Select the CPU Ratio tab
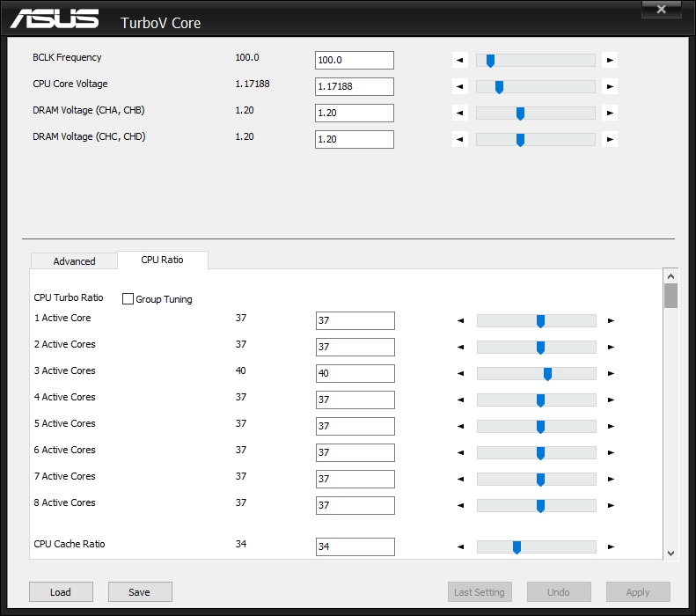 point(163,260)
